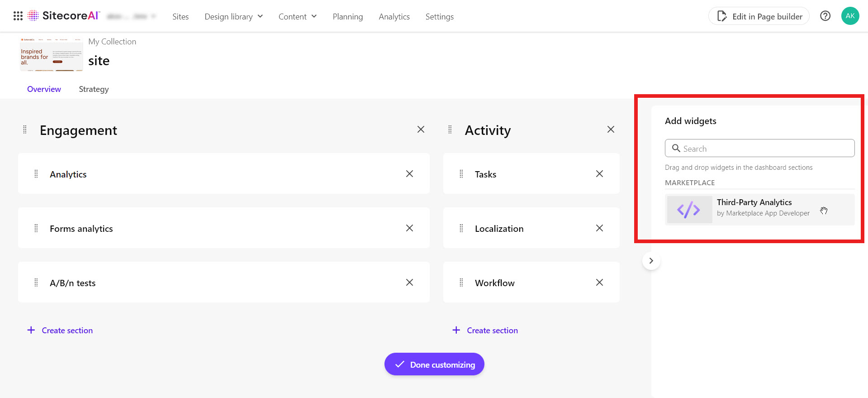The width and height of the screenshot is (868, 398).
Task: Grab the Localization widget drag handle
Action: pos(461,228)
